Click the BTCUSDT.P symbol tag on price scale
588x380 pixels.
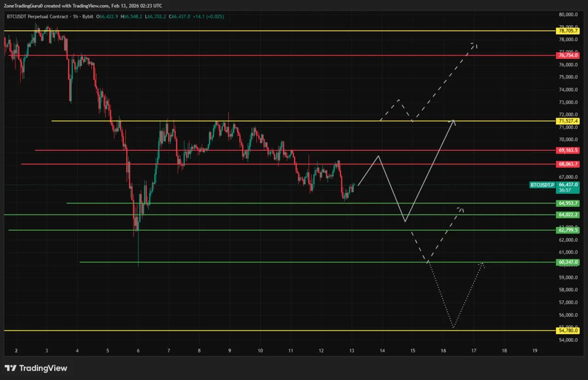(x=542, y=185)
